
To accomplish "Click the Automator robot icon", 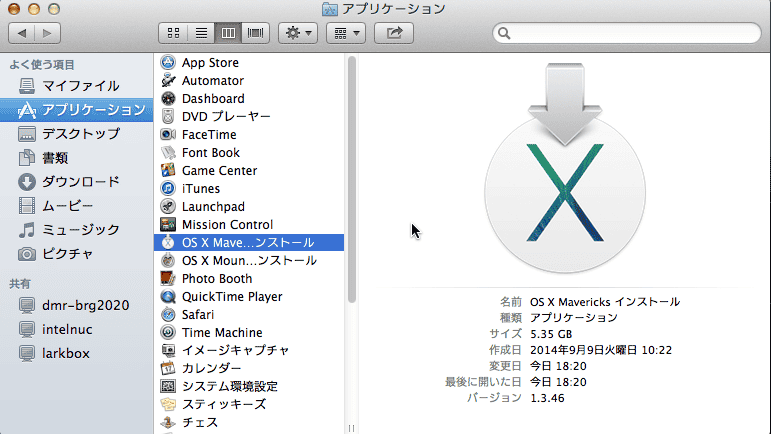I will pyautogui.click(x=168, y=80).
